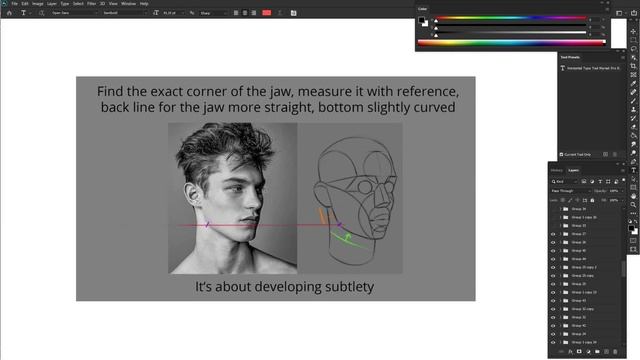Open the font size dropdown
Screen dimensions: 640x360
(x=173, y=13)
